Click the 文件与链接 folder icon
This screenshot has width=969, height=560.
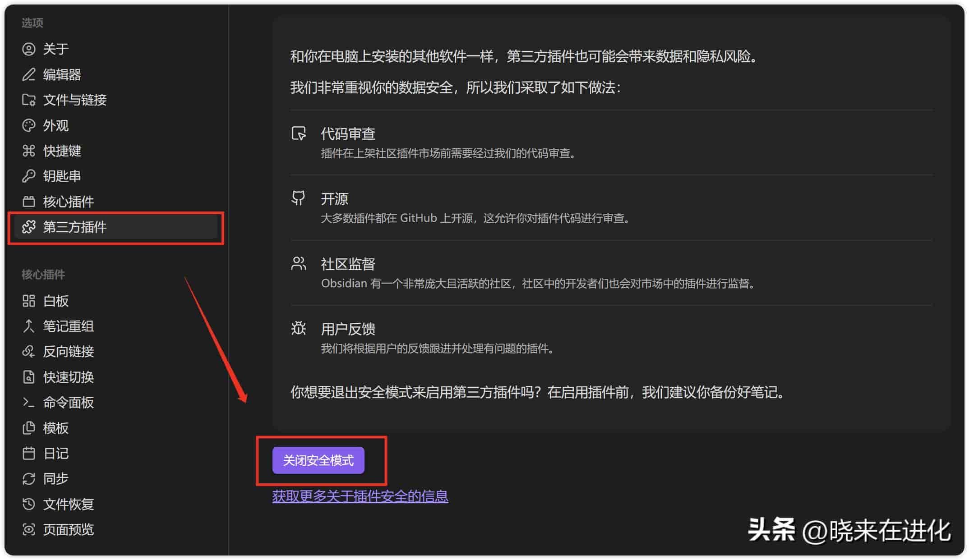[29, 100]
